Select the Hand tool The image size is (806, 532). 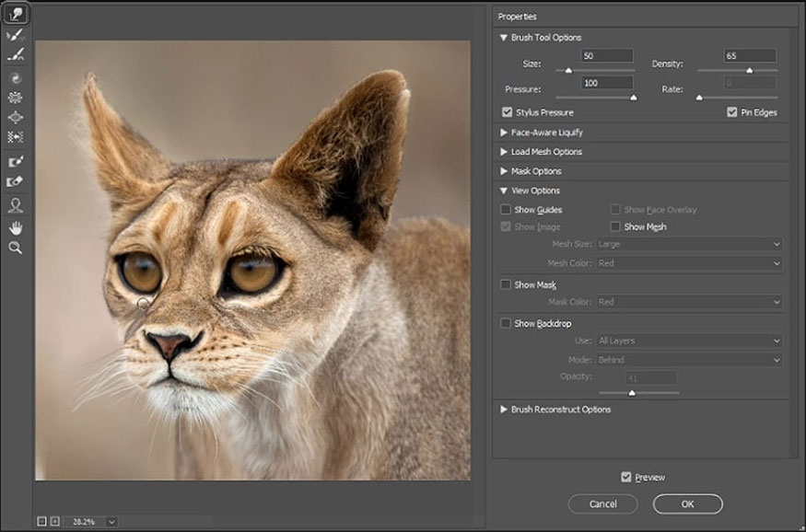coord(15,226)
